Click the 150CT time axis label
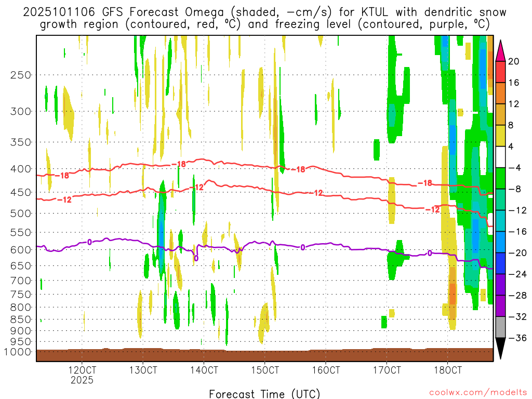The height and width of the screenshot is (399, 532). [265, 370]
